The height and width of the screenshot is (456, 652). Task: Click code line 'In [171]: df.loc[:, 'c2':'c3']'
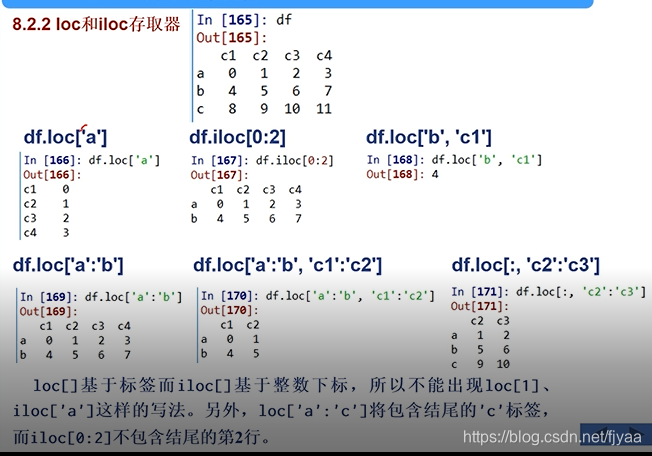(548, 291)
